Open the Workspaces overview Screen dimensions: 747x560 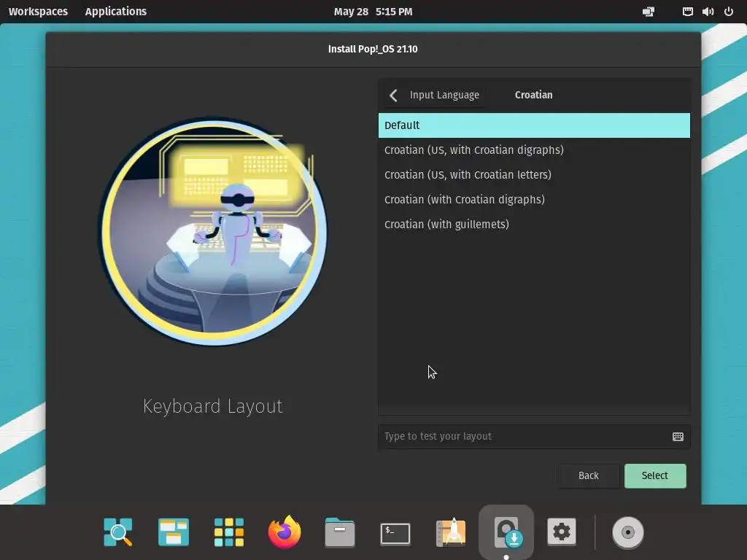tap(38, 12)
